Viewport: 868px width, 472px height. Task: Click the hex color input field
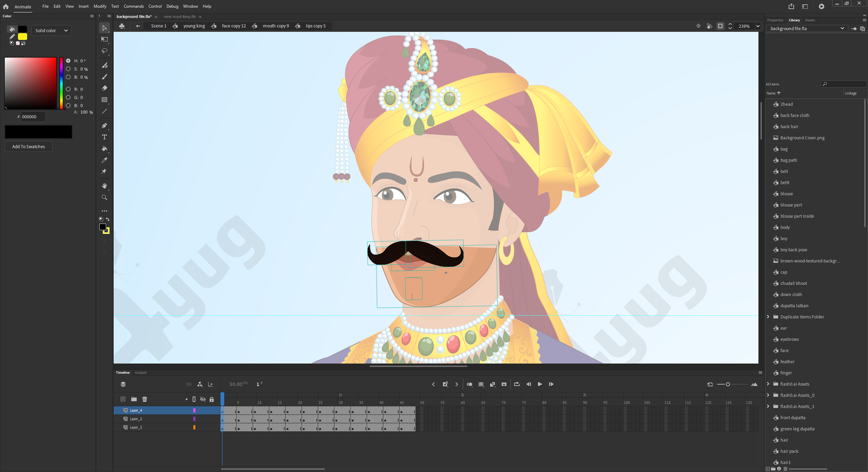pyautogui.click(x=32, y=117)
